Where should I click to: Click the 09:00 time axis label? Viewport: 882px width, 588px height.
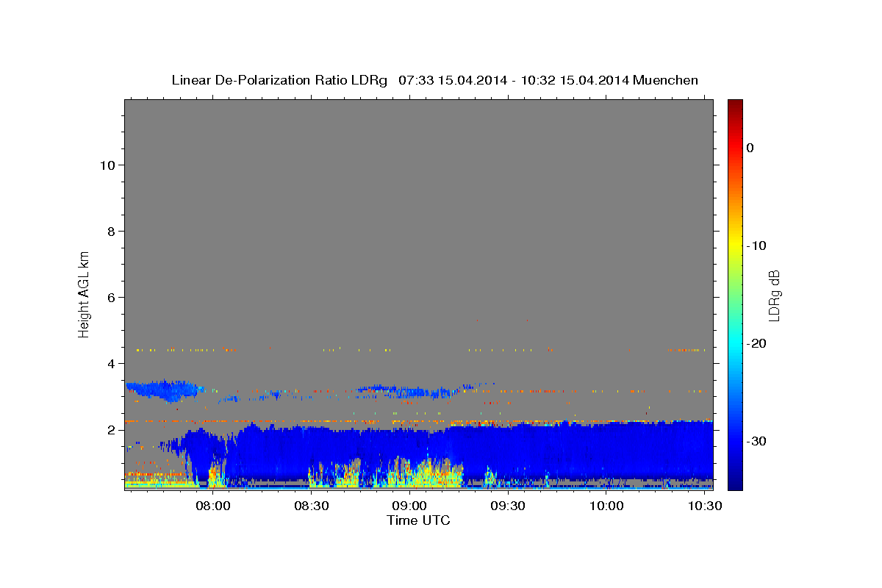pos(409,506)
